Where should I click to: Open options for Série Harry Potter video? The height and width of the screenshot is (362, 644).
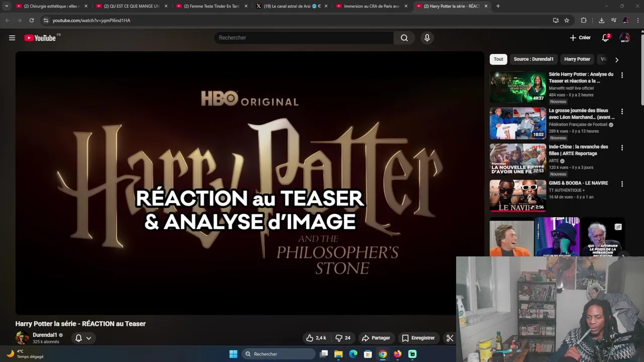[x=622, y=75]
